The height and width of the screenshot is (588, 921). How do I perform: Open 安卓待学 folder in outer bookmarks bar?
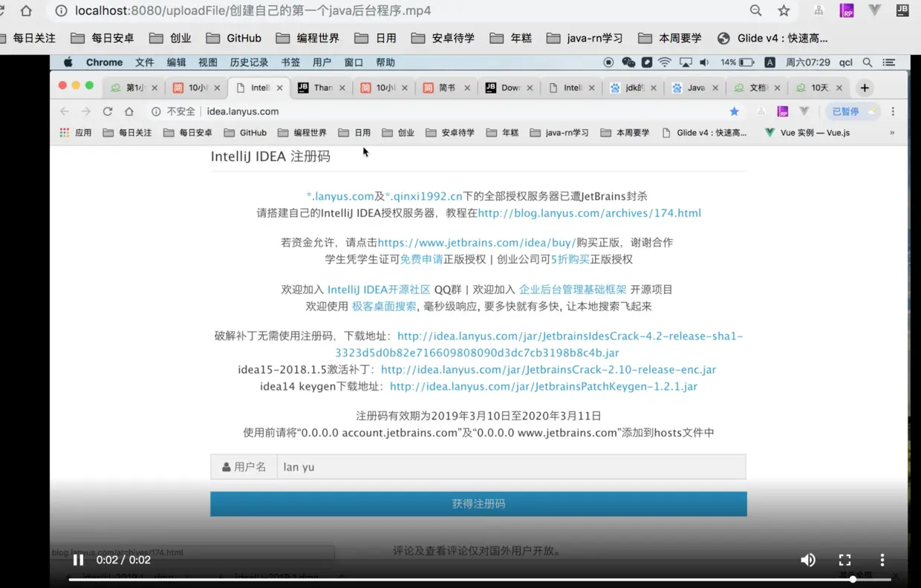[443, 38]
